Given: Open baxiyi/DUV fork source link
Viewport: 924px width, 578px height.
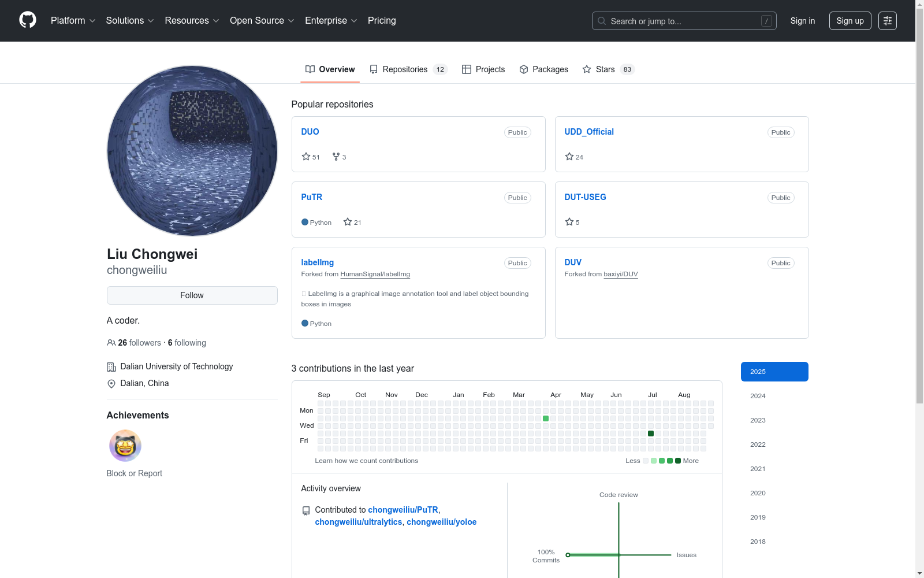Looking at the screenshot, I should (x=621, y=274).
